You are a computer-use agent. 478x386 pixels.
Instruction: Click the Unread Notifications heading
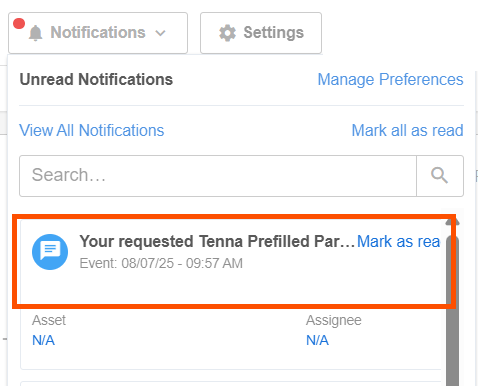(x=96, y=80)
